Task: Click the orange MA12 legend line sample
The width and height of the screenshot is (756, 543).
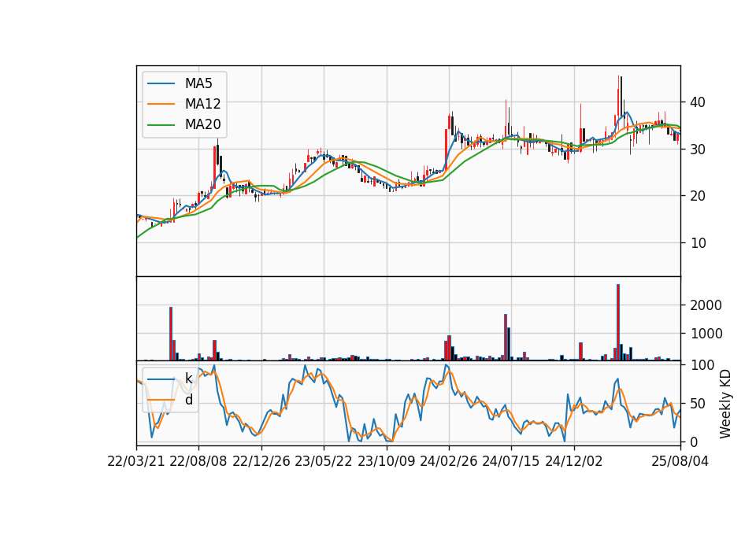Action: 161,104
